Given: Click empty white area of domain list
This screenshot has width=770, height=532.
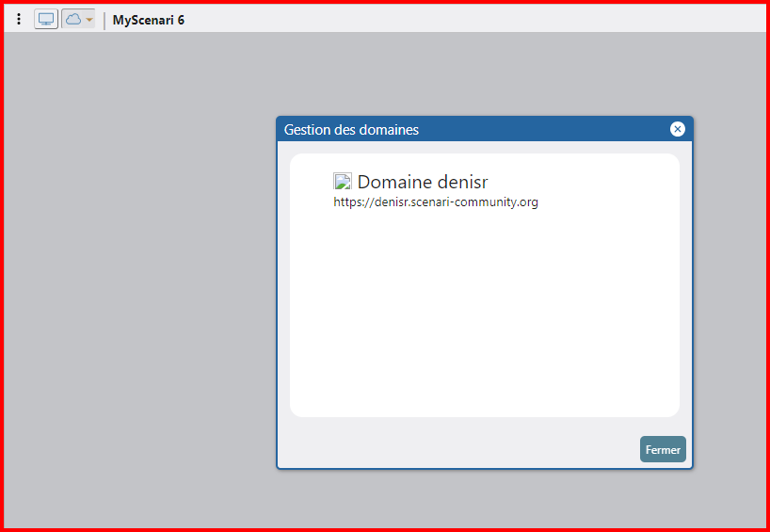Looking at the screenshot, I should 484,320.
